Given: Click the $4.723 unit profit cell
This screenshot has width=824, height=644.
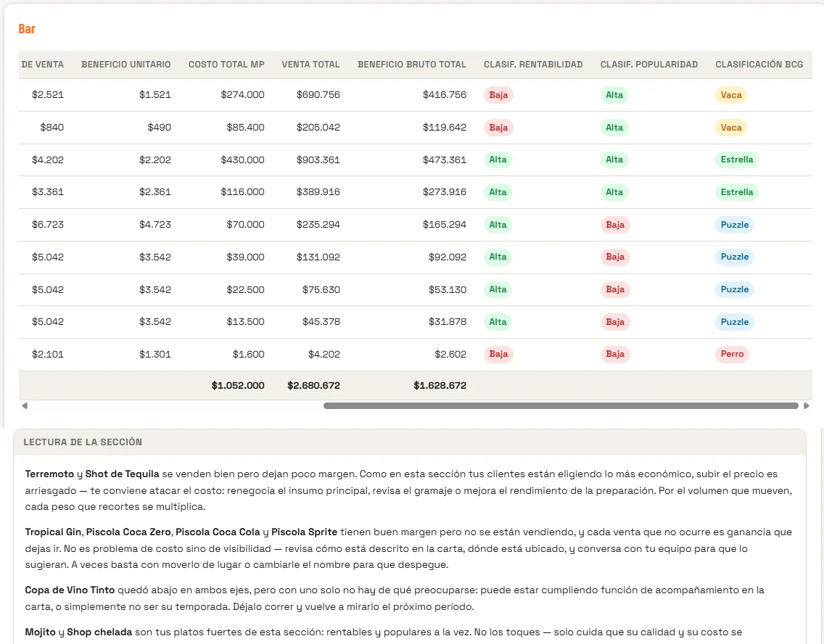Looking at the screenshot, I should (x=155, y=225).
